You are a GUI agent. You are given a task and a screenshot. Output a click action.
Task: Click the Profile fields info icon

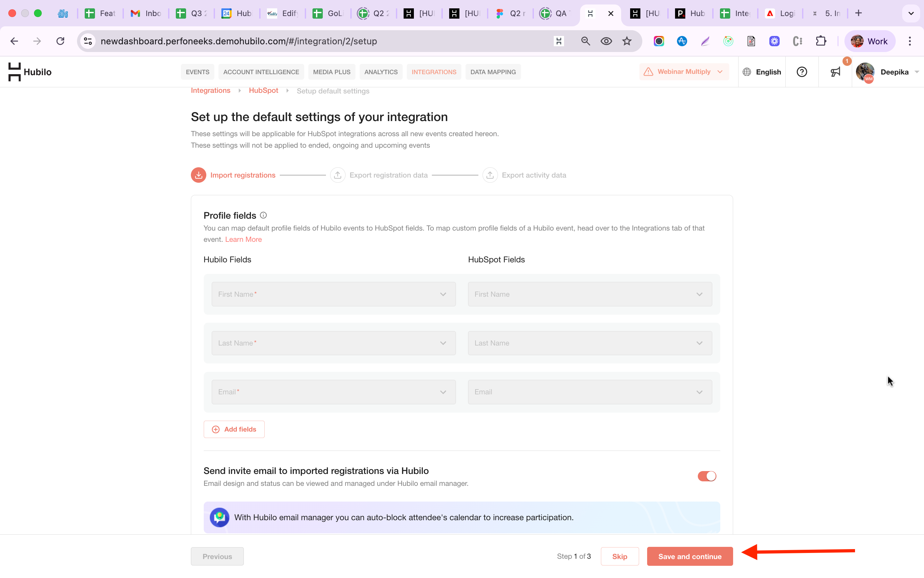(x=263, y=215)
